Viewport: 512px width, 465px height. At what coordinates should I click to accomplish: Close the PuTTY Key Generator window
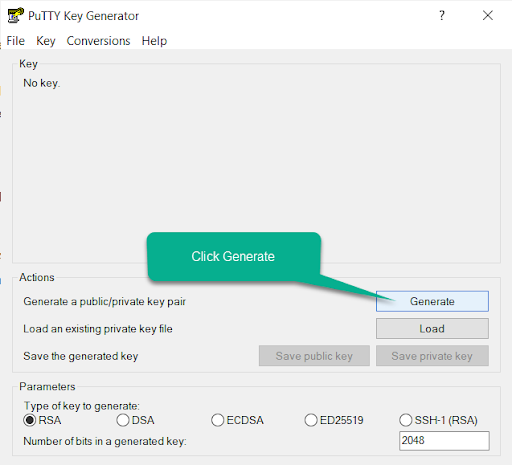tap(488, 15)
